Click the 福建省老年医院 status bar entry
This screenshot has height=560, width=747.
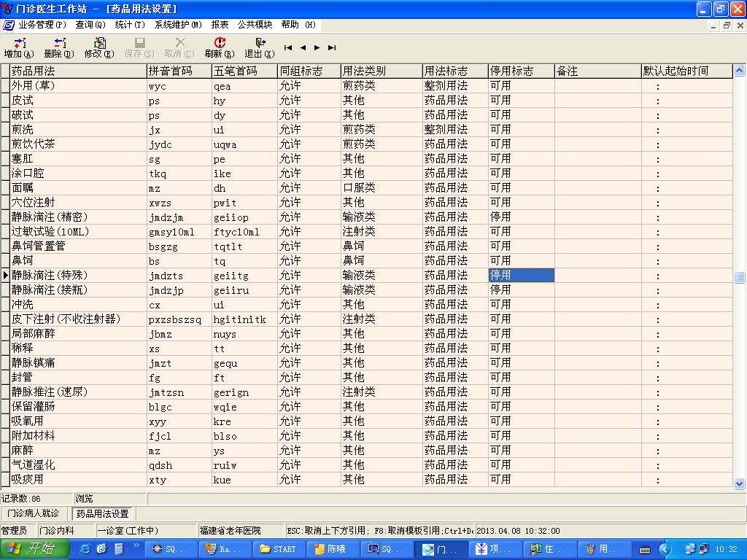pyautogui.click(x=241, y=531)
